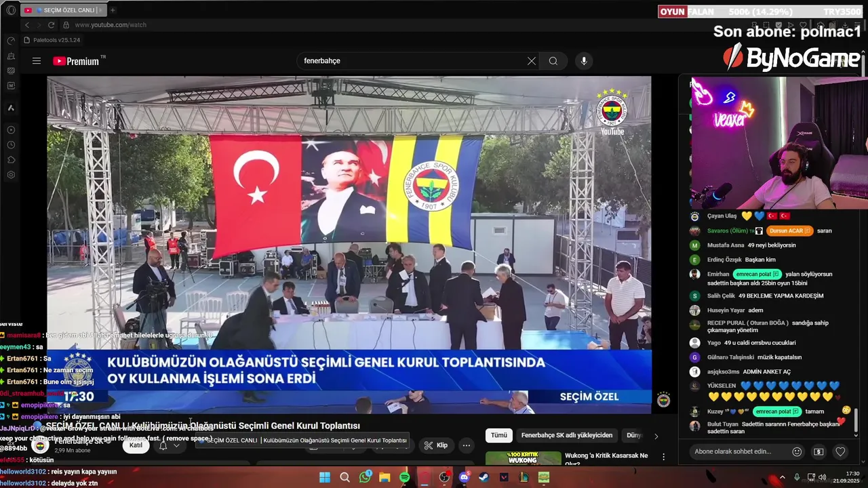The height and width of the screenshot is (488, 868).
Task: Open notification bell dropdown for channel
Action: point(169,445)
